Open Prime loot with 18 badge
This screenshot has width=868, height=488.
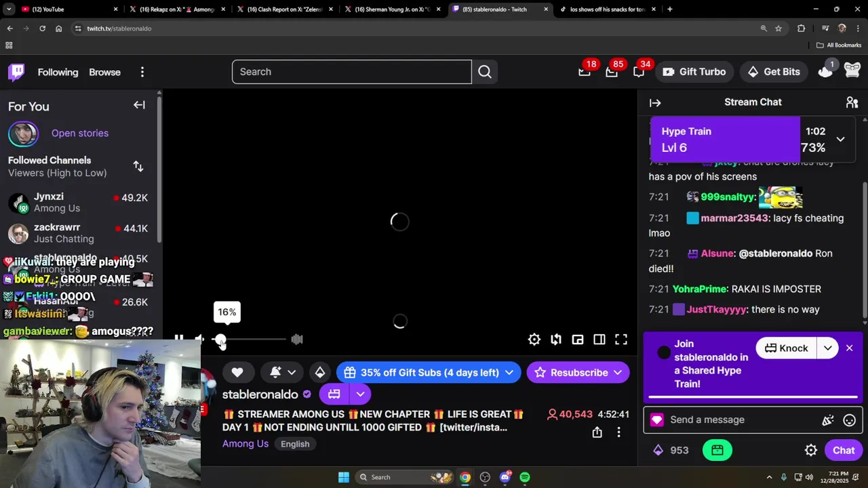click(x=585, y=72)
